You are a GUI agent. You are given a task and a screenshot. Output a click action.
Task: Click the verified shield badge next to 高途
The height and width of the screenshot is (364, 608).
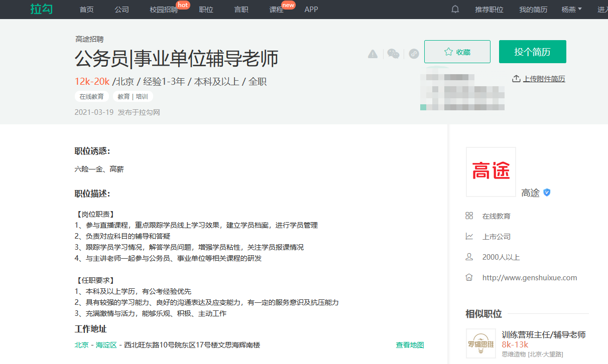[547, 193]
